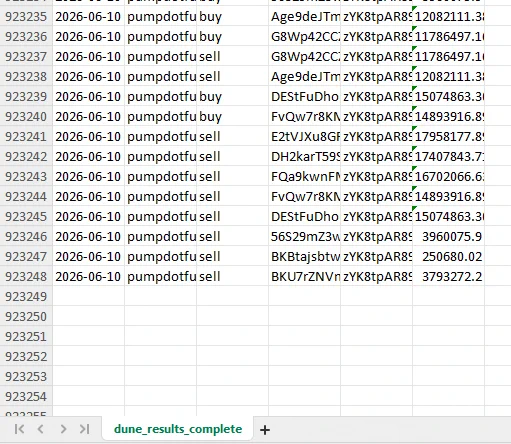511x444 pixels.
Task: Select empty row header 923252
Action: (26, 356)
